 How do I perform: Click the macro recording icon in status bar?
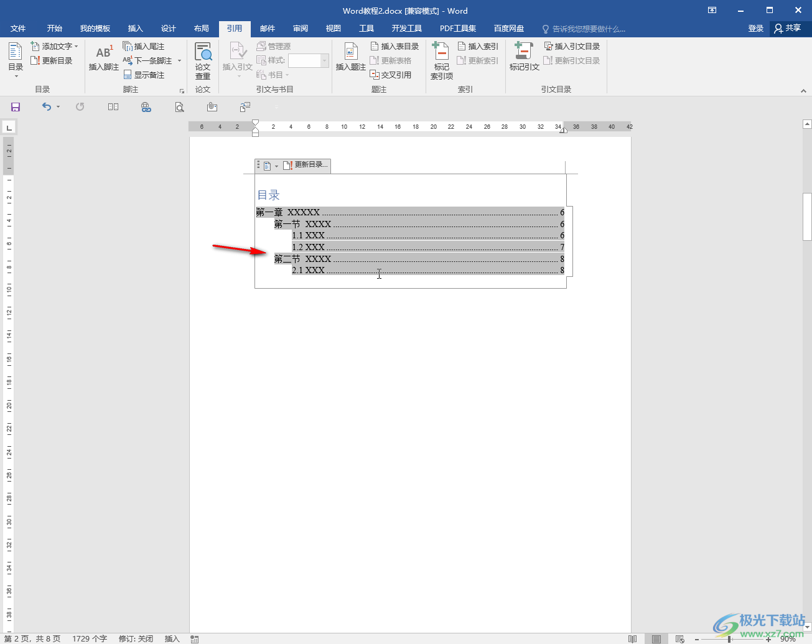pyautogui.click(x=195, y=639)
